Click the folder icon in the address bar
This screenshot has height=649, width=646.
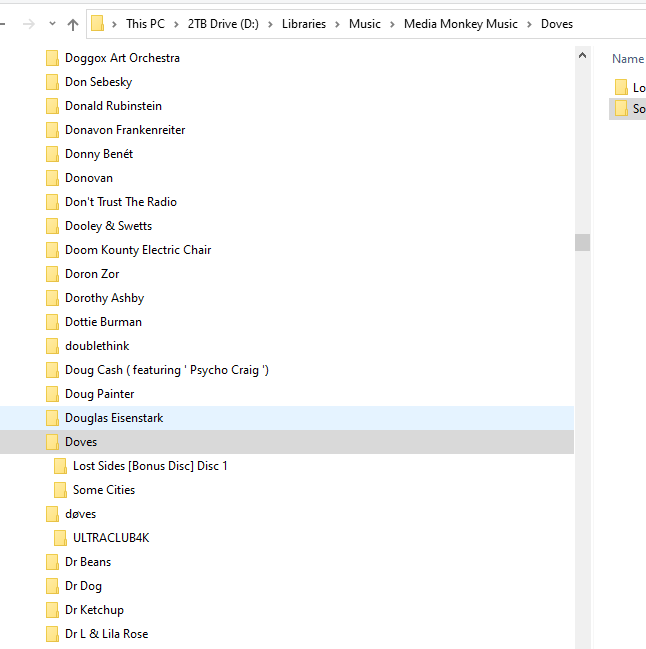[97, 23]
